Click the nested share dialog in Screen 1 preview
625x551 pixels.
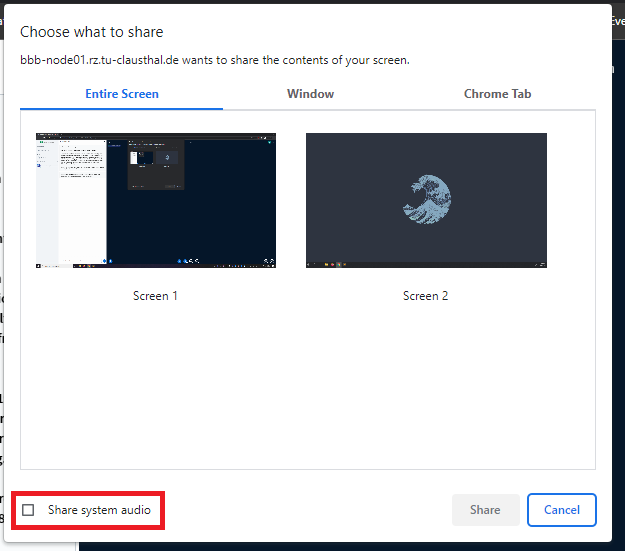point(156,162)
